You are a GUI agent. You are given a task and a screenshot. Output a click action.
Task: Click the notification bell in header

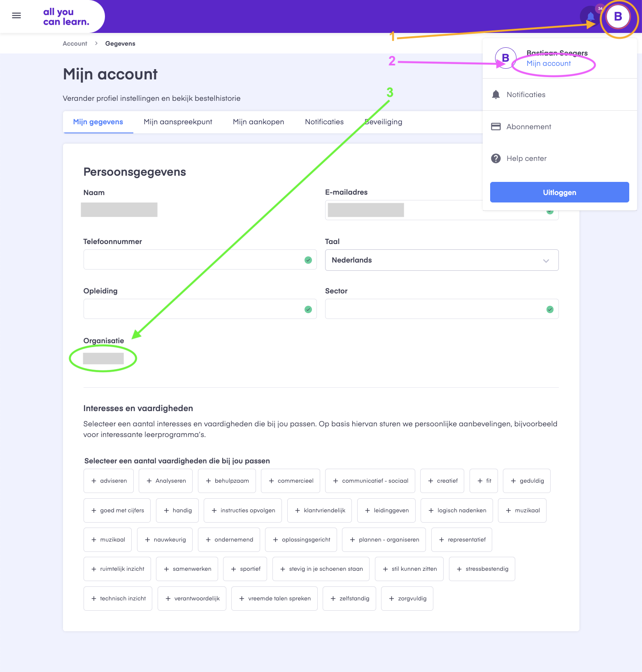tap(591, 16)
